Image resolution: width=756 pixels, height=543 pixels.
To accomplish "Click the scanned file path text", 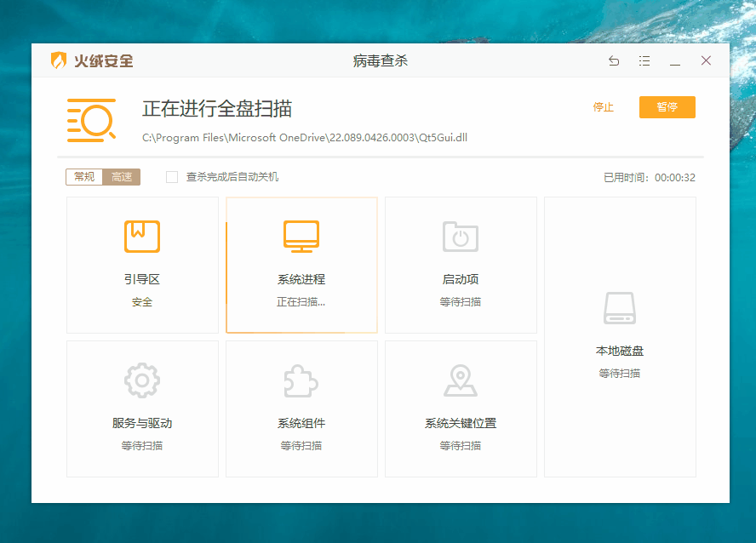I will coord(305,138).
